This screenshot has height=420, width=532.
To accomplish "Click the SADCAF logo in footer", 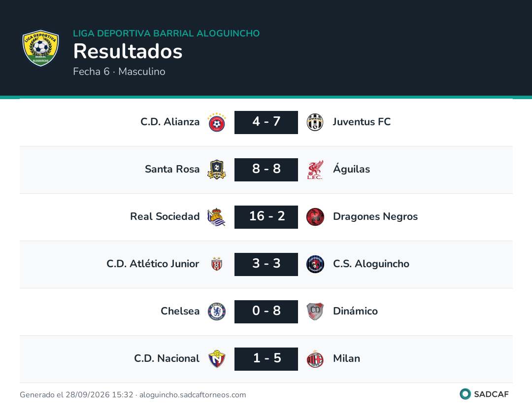I will click(484, 394).
